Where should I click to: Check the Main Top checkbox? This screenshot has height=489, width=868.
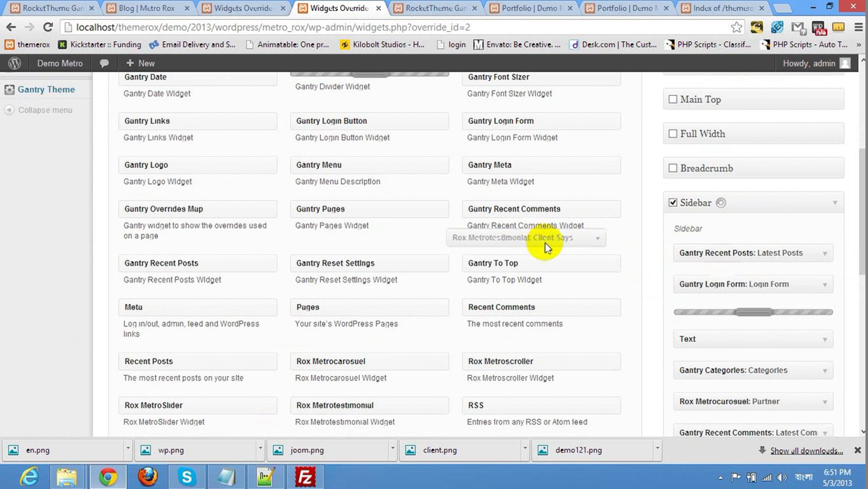[673, 99]
